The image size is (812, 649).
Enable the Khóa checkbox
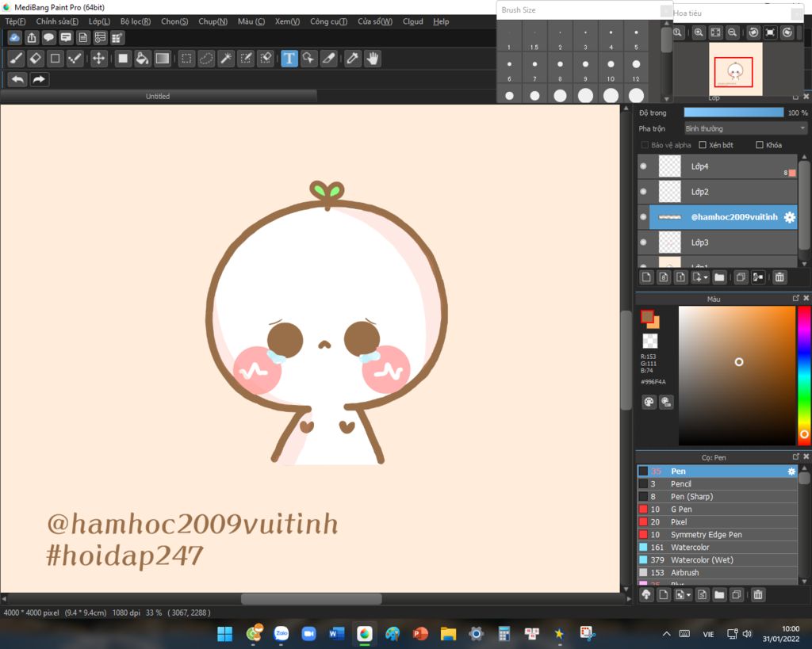tap(760, 145)
